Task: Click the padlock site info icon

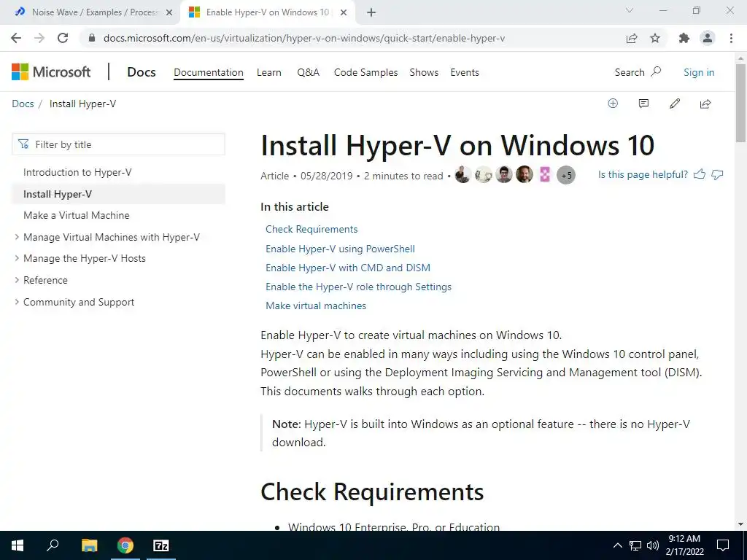Action: pos(92,38)
